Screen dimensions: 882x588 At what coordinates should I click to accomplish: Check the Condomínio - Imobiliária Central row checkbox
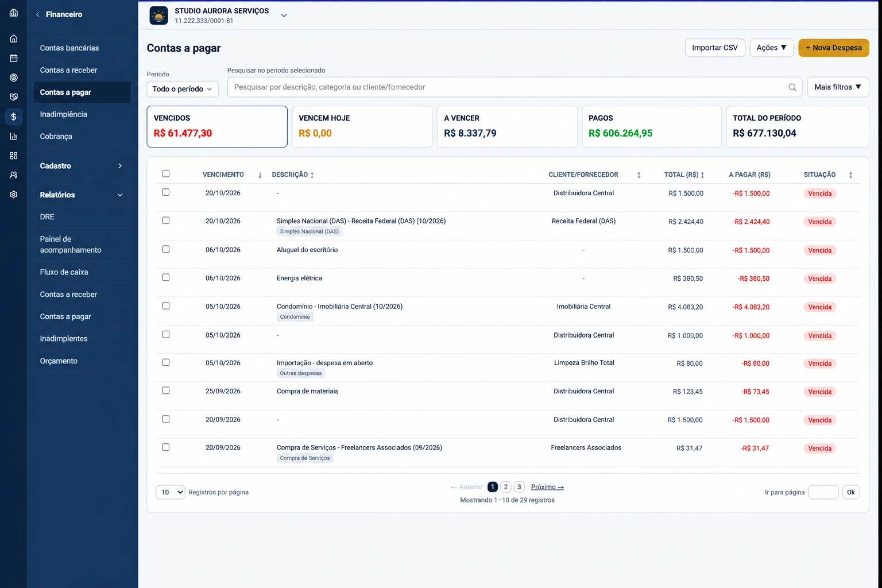(x=166, y=306)
